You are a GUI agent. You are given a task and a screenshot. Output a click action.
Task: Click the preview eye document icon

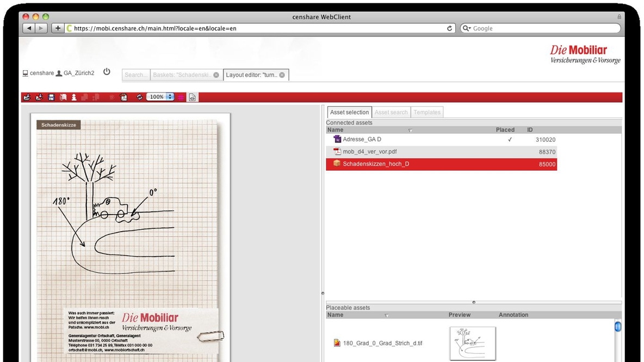coord(193,97)
